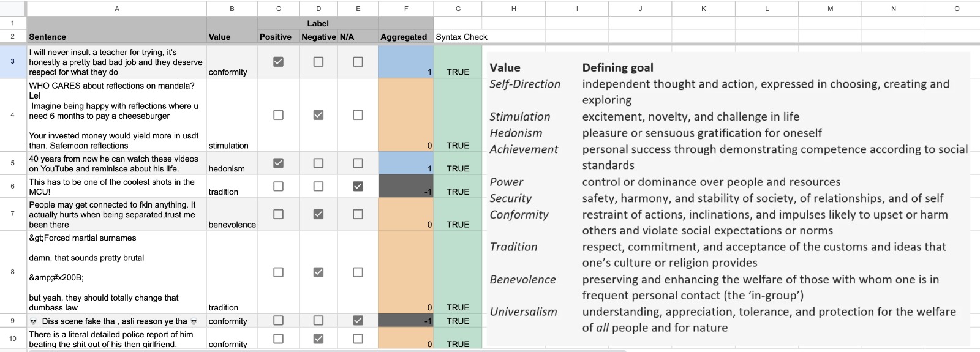Uncheck N/A checkbox for coolest shots row 6

point(358,186)
